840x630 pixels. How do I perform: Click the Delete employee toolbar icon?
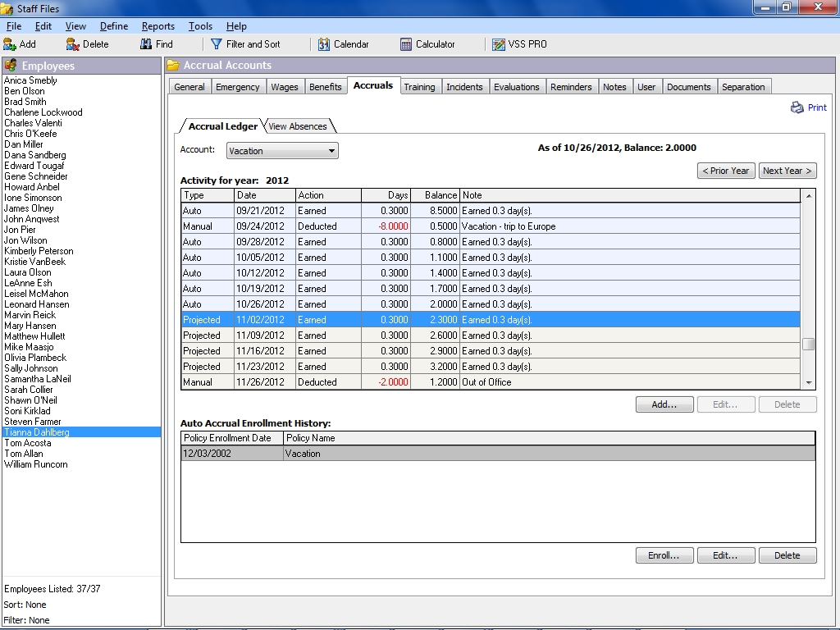[x=73, y=44]
